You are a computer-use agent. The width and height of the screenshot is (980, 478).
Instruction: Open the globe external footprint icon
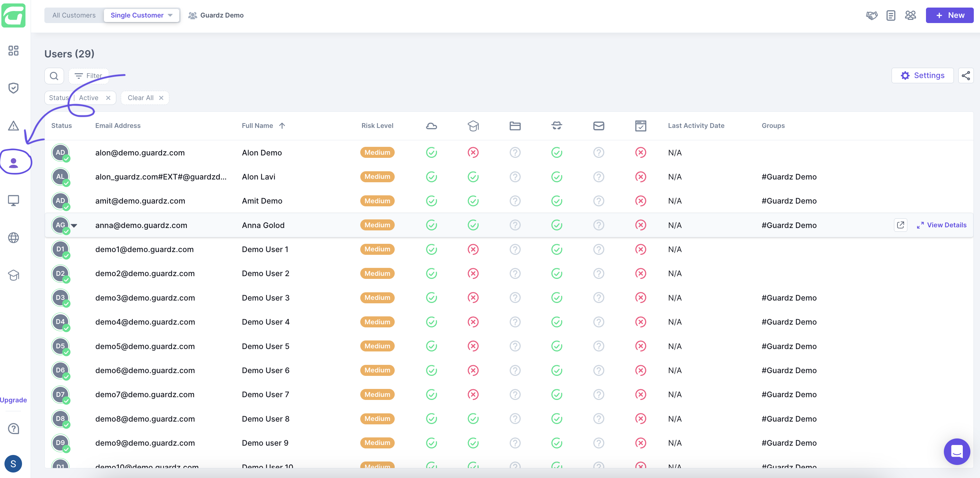click(x=13, y=238)
